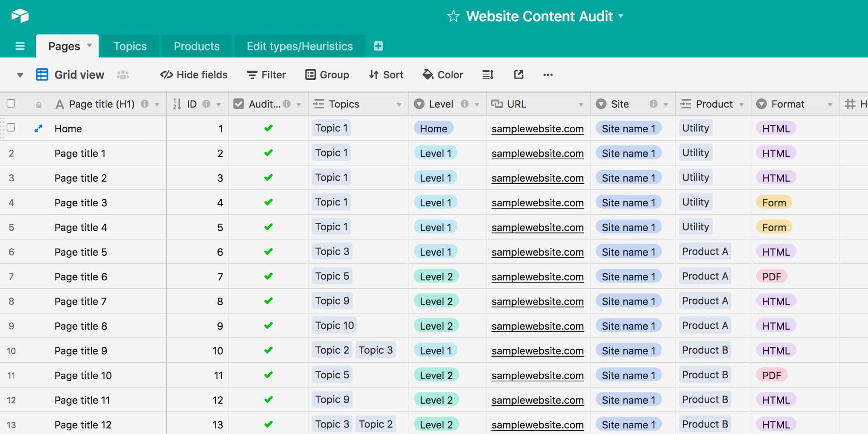Select the Home row checkbox
The height and width of the screenshot is (434, 868).
pyautogui.click(x=11, y=127)
